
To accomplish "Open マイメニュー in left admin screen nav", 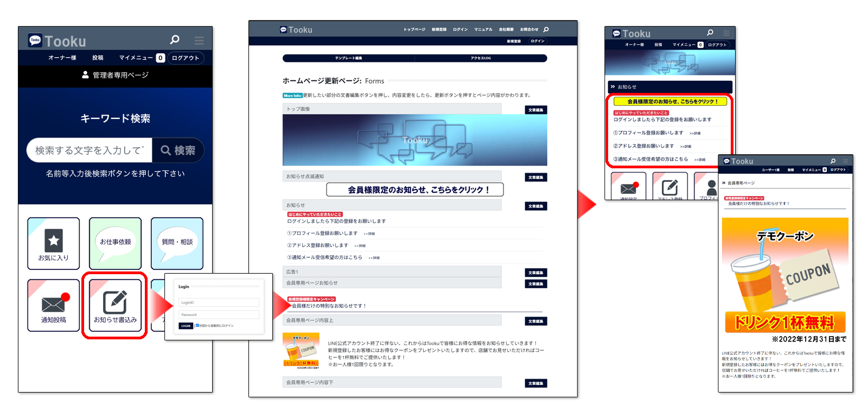I will [137, 58].
